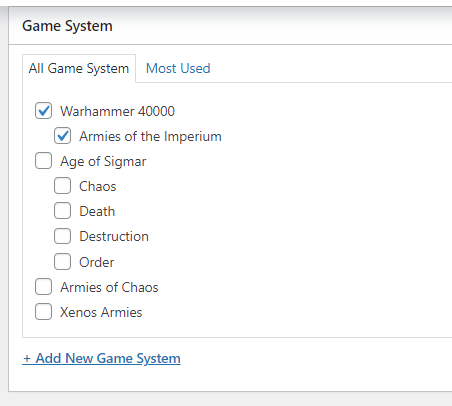Uncheck Armies of the Imperium checkbox
452x406 pixels.
click(x=62, y=136)
